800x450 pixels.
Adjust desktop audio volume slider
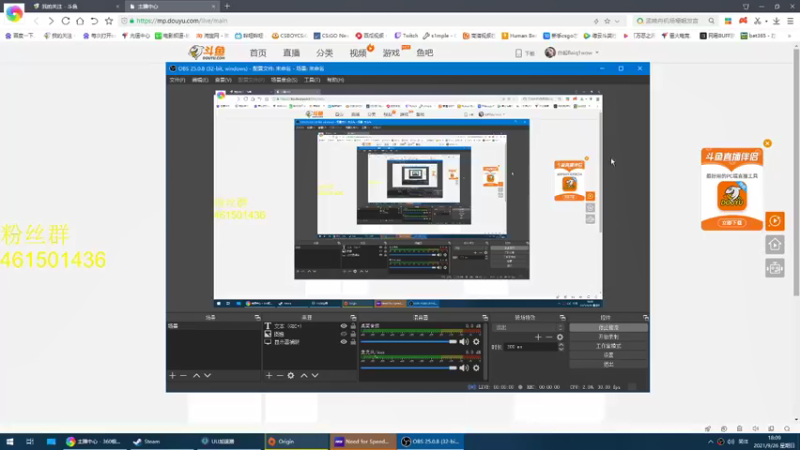pos(408,342)
